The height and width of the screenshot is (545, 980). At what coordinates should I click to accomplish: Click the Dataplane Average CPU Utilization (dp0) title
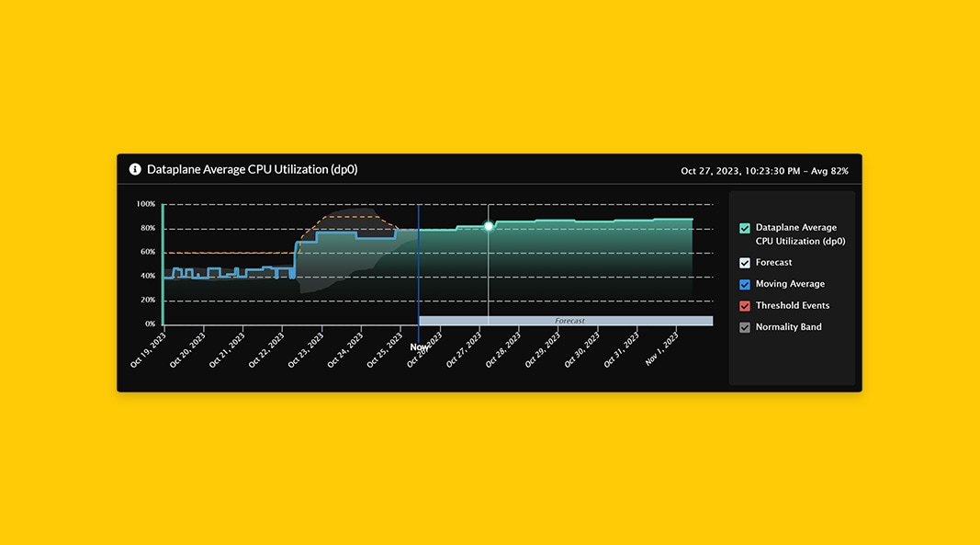pos(252,169)
